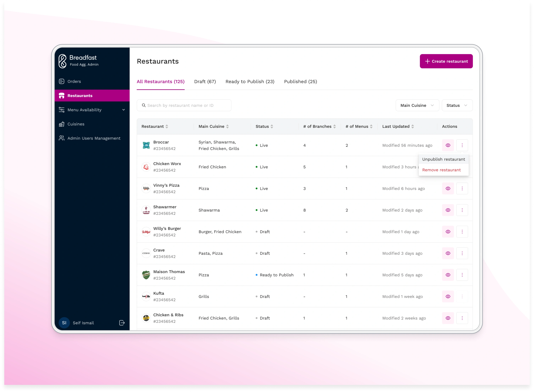Expand the Menu Availability submenu chevron

124,110
